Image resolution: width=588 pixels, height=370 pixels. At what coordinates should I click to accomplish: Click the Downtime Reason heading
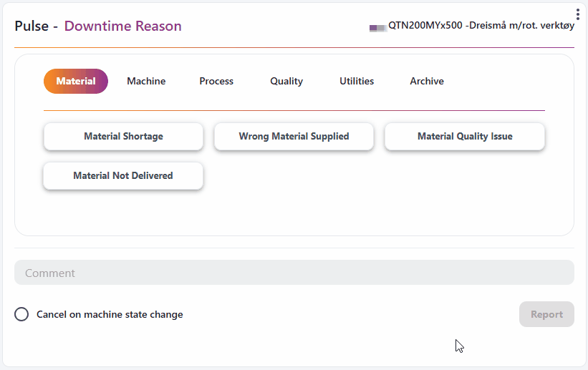(x=122, y=26)
